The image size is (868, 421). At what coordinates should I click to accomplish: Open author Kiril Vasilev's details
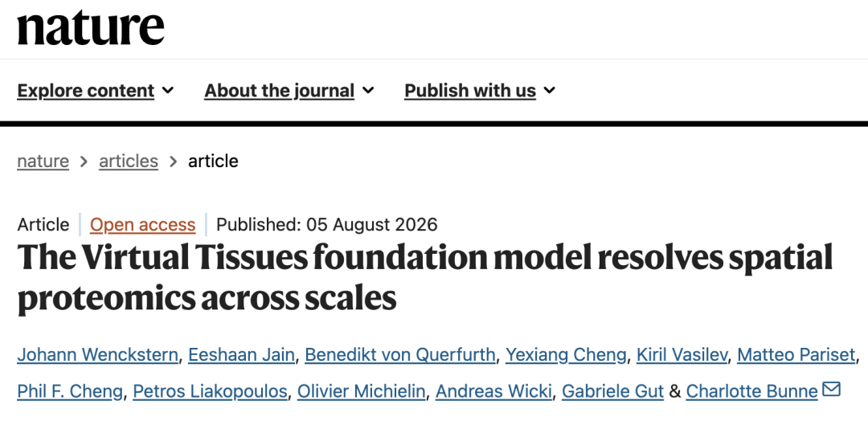coord(682,354)
